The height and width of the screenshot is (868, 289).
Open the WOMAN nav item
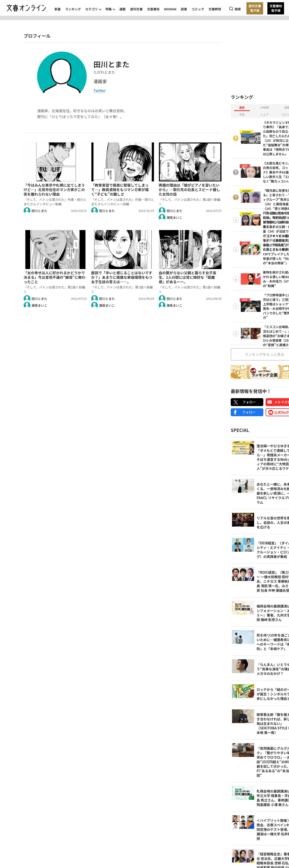tap(170, 9)
